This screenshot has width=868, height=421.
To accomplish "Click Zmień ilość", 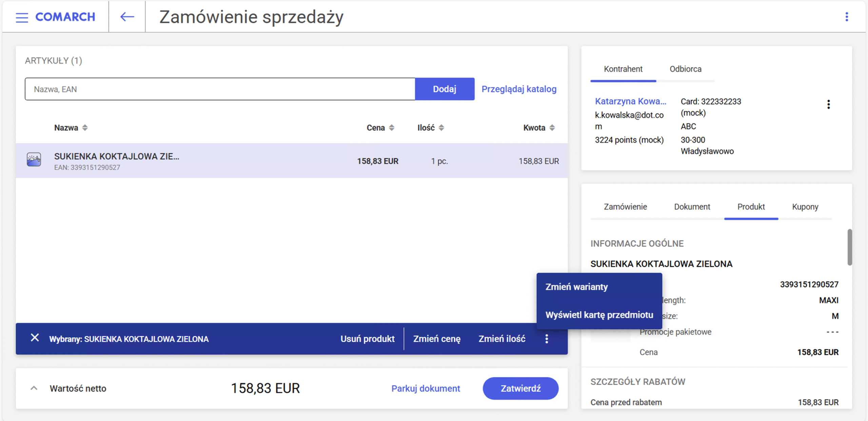I will coord(502,339).
